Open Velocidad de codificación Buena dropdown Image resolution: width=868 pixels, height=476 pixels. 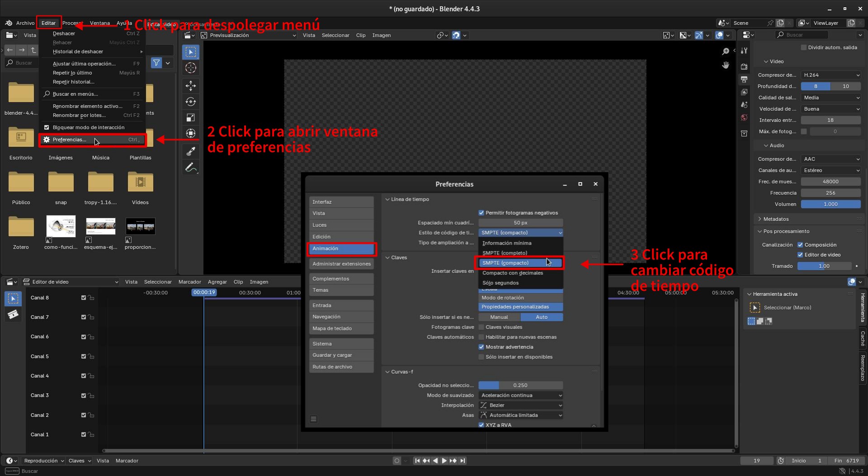(x=831, y=109)
